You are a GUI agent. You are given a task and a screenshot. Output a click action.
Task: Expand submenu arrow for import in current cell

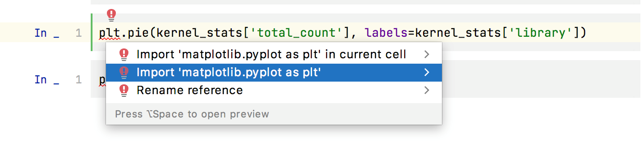tap(427, 55)
